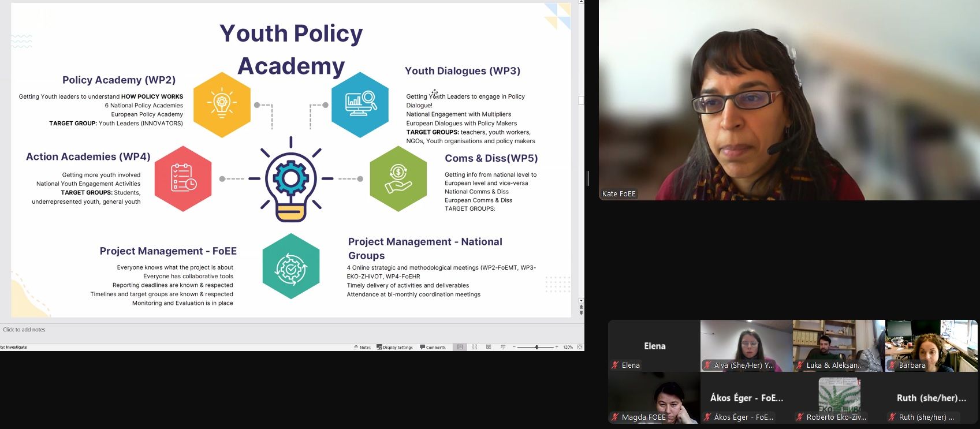
Task: Click the slide scrollbar down arrow
Action: point(581,301)
